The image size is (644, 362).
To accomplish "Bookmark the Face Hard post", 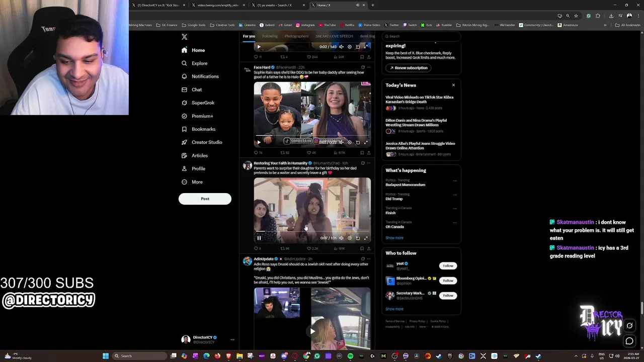I will [362, 153].
